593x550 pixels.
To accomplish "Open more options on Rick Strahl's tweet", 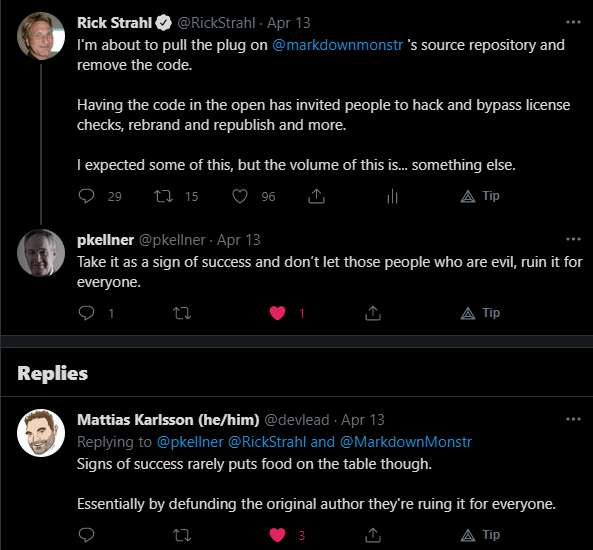I will pyautogui.click(x=573, y=22).
